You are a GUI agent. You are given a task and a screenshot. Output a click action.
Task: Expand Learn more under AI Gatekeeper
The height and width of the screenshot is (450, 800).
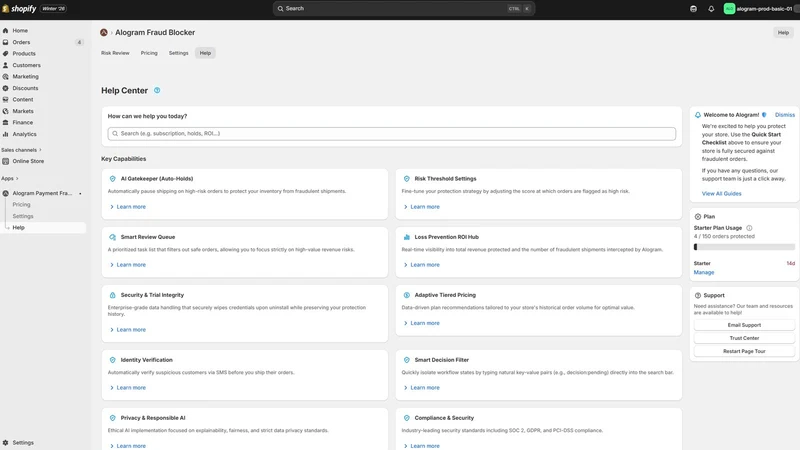128,207
